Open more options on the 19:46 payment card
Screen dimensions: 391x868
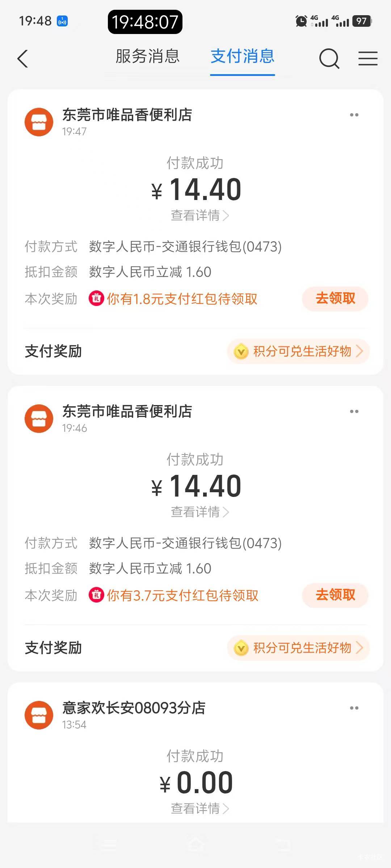pos(354,412)
